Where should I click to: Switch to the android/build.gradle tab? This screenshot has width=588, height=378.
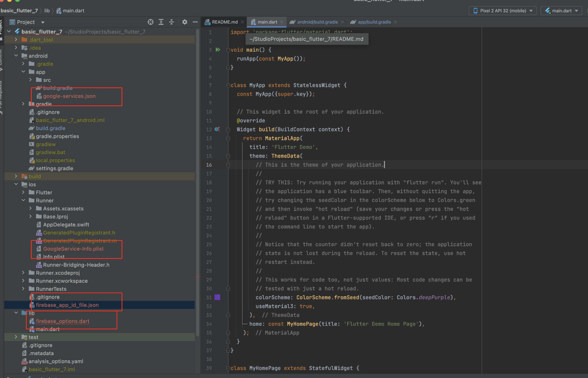point(317,22)
